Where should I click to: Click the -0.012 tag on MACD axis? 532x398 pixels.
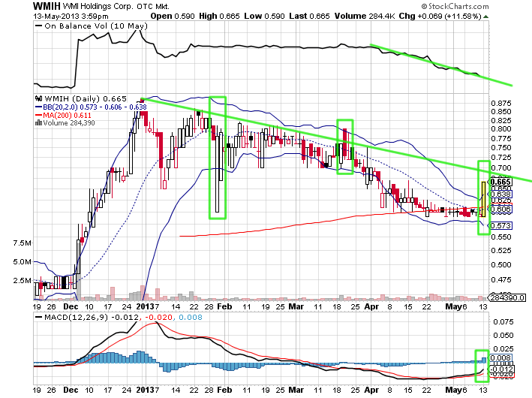(x=502, y=369)
